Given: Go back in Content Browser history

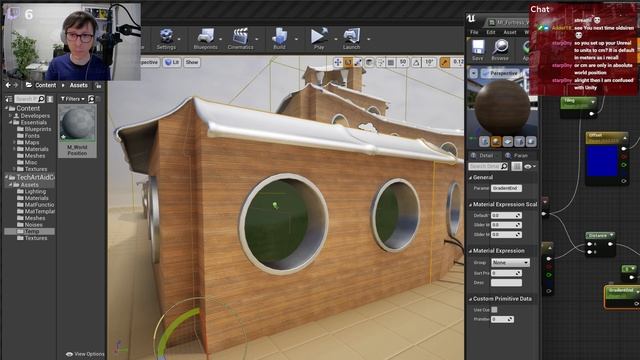Looking at the screenshot, I should click(x=8, y=85).
